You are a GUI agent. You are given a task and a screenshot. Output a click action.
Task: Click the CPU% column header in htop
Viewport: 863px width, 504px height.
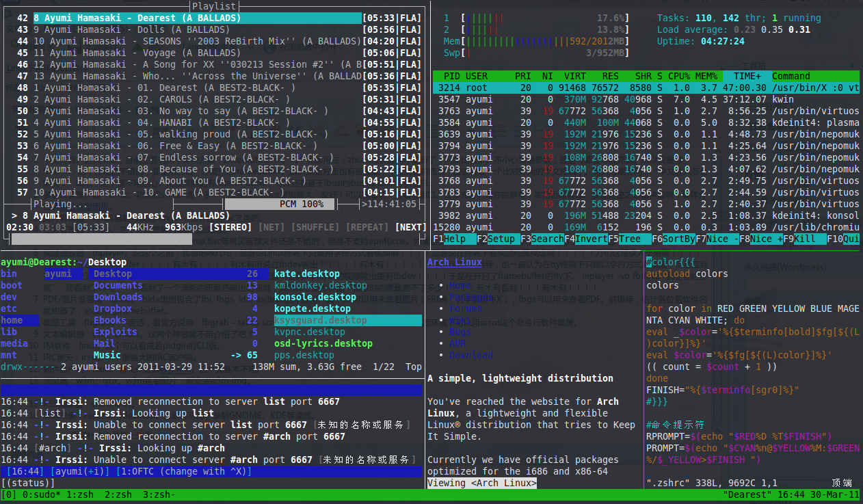678,76
